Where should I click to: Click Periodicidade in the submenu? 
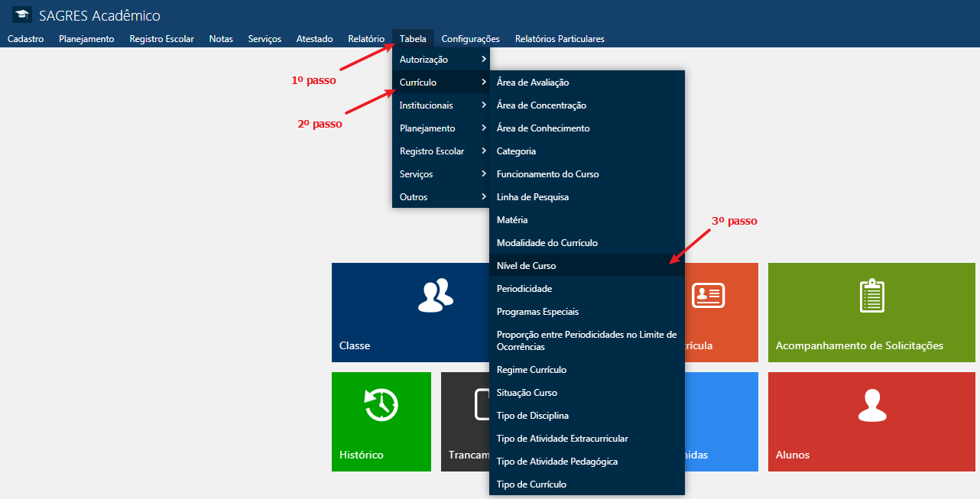coord(524,289)
